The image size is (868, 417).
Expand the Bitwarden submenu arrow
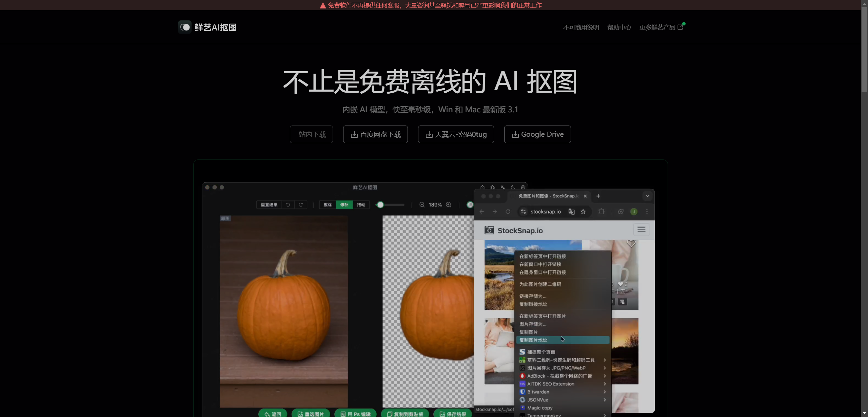tap(605, 392)
